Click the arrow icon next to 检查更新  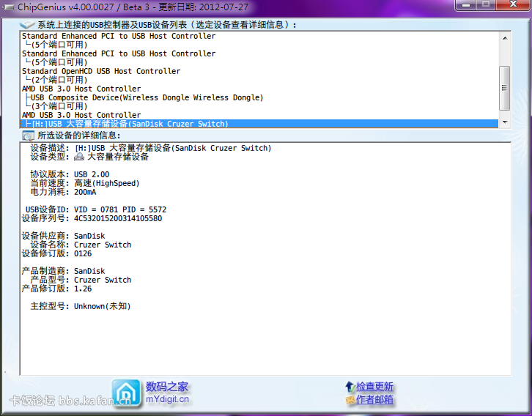click(350, 387)
